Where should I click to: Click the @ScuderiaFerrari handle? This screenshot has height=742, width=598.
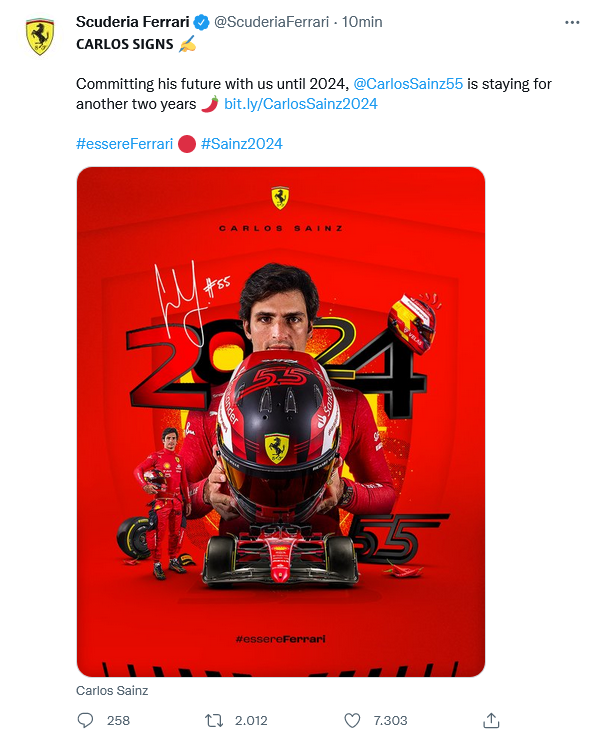(x=272, y=22)
